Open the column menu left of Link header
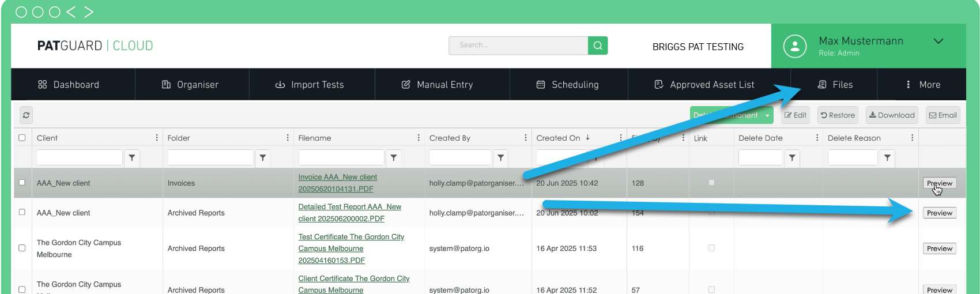This screenshot has height=294, width=980. pyautogui.click(x=683, y=138)
